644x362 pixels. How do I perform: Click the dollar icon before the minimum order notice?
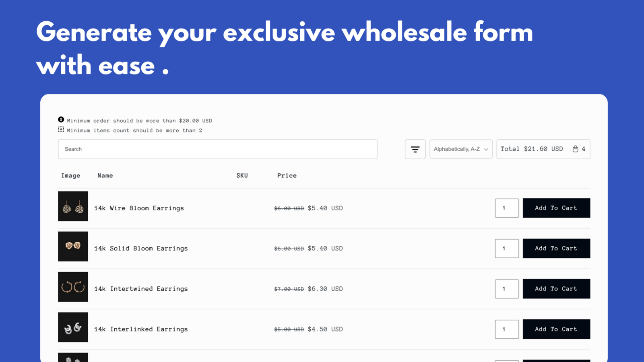pos(61,119)
